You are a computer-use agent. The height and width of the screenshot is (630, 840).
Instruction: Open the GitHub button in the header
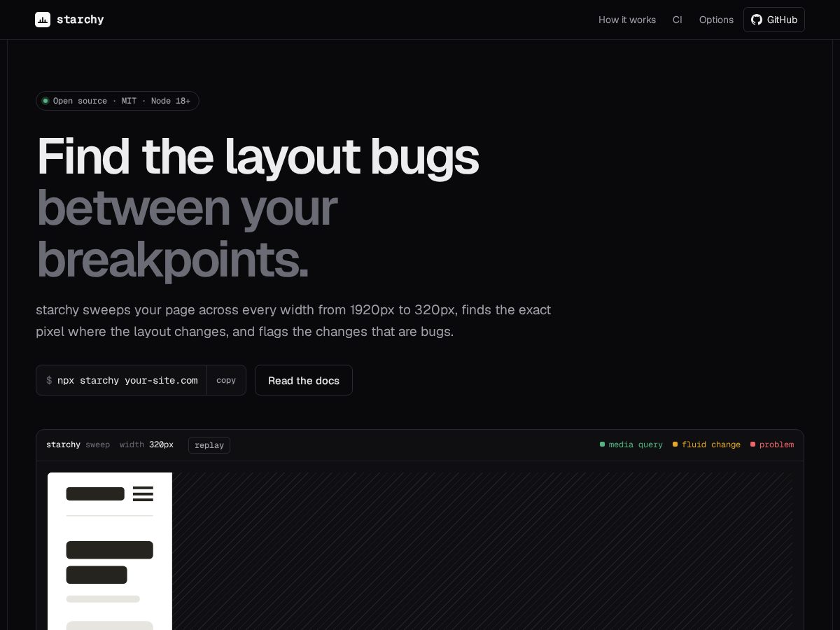(x=774, y=20)
